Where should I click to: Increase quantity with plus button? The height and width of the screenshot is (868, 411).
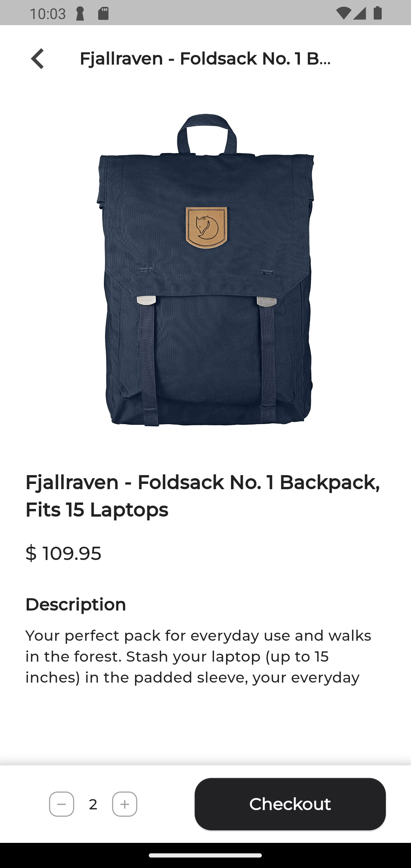124,804
